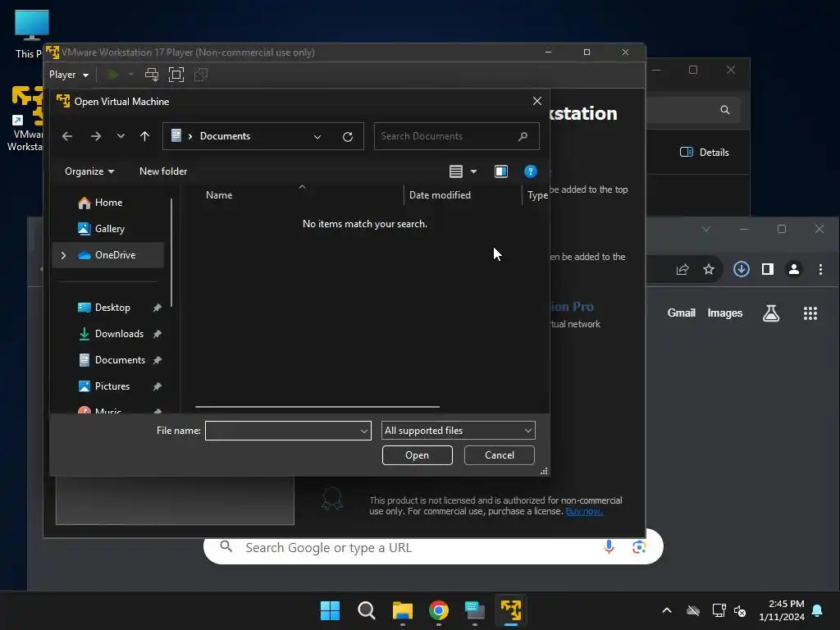Go up one folder level arrow
This screenshot has width=840, height=630.
pos(144,136)
